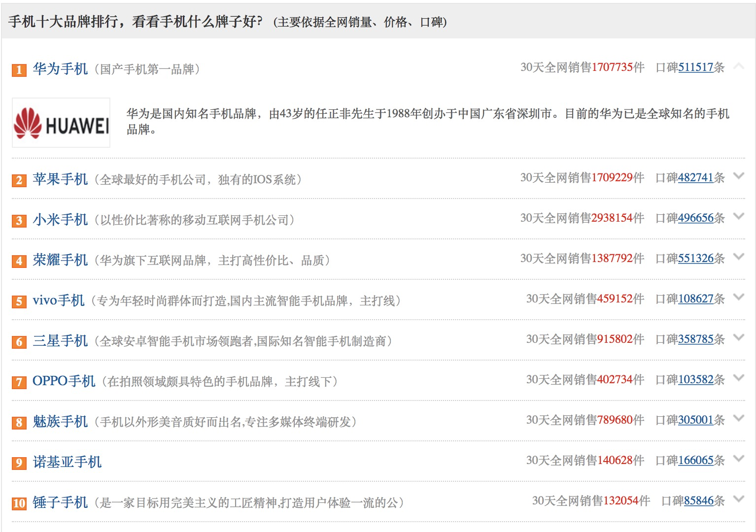Click the Huawei logo thumbnail
The width and height of the screenshot is (756, 532).
pyautogui.click(x=61, y=123)
